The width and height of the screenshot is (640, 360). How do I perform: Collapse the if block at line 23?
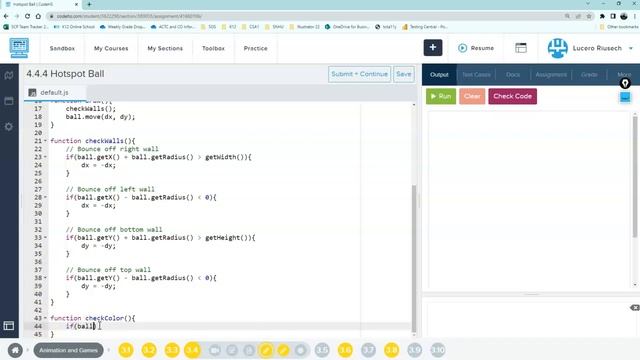tap(45, 157)
